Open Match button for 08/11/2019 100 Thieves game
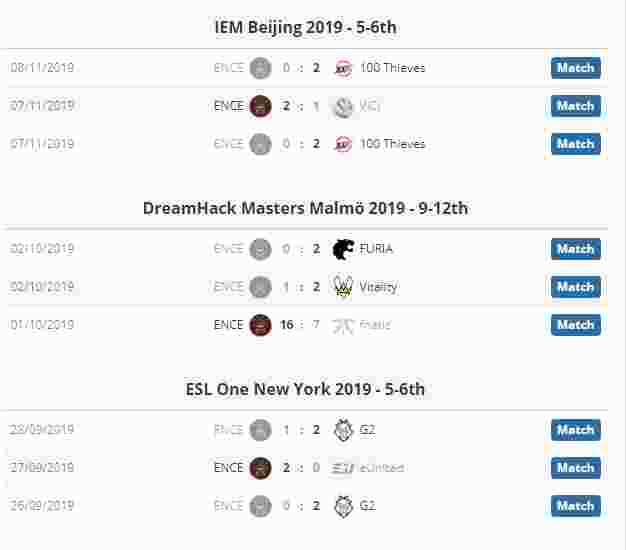This screenshot has width=626, height=550. click(576, 68)
